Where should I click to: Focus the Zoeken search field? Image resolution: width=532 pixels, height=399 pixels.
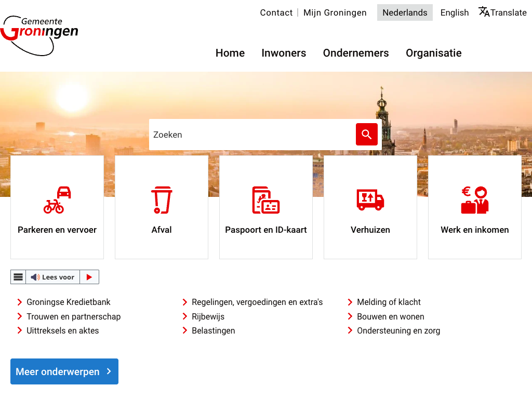[252, 135]
